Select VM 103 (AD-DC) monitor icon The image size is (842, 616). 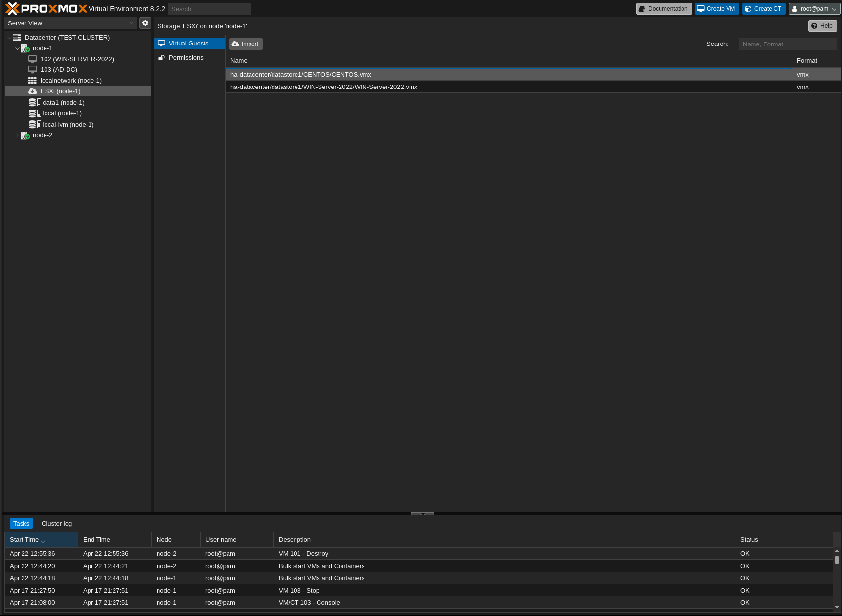33,70
